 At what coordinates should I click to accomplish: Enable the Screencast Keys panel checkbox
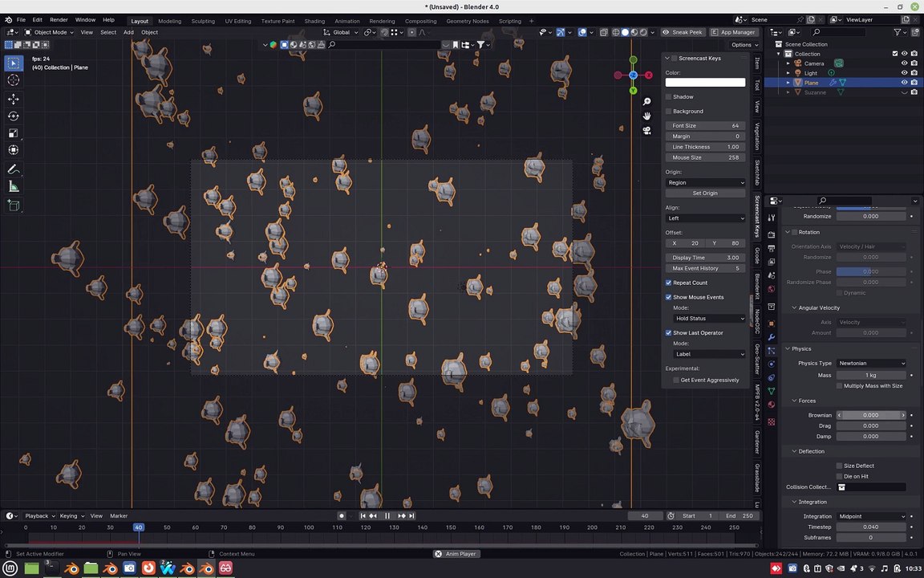pos(674,59)
